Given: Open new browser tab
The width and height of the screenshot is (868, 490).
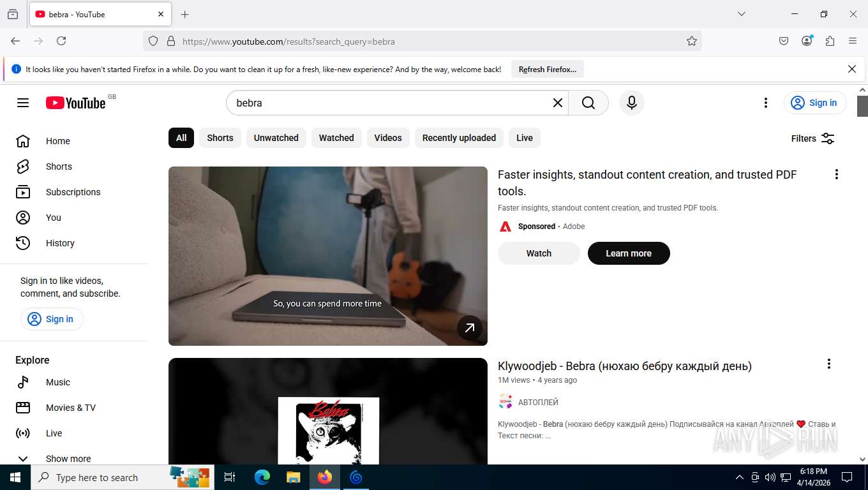Looking at the screenshot, I should click(x=185, y=14).
